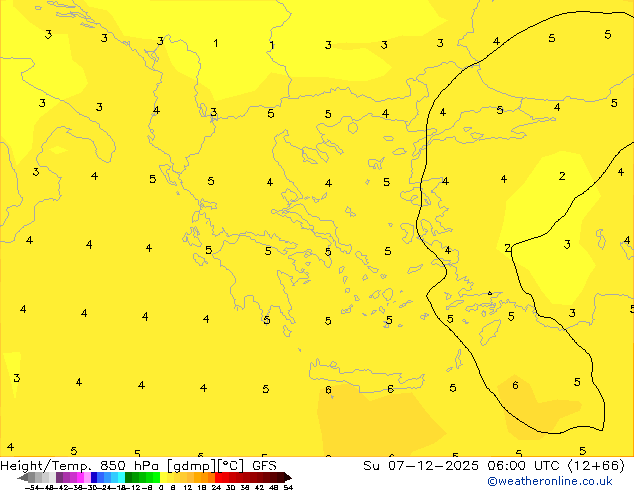Click the 'GFS' model label
Screen dimensions: 634x490
point(264,466)
